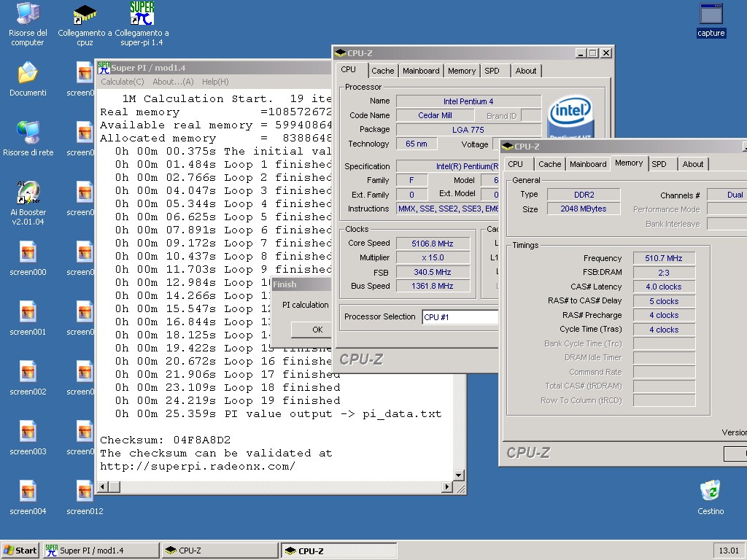The width and height of the screenshot is (747, 560).
Task: Select the screen004 file icon
Action: point(28,497)
